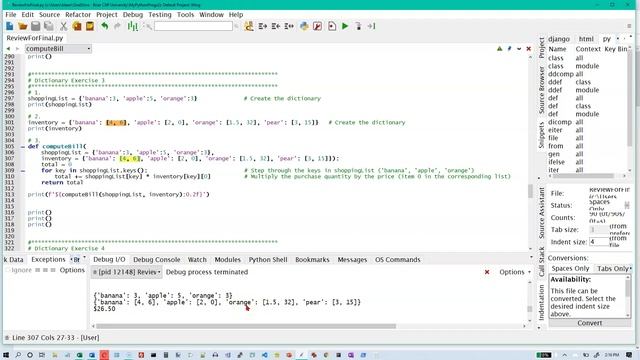This screenshot has width=640, height=360.
Task: Open the editor options arrow next to the red X
Action: point(519,49)
